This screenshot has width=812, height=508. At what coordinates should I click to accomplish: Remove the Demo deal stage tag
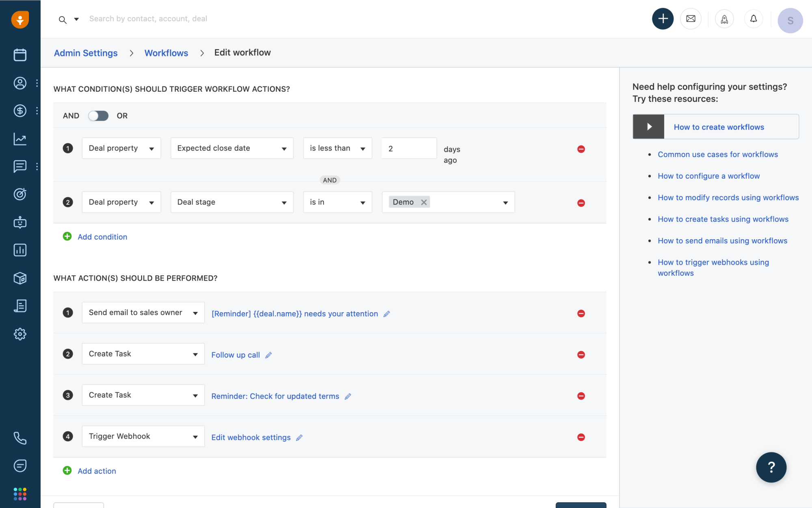click(424, 202)
